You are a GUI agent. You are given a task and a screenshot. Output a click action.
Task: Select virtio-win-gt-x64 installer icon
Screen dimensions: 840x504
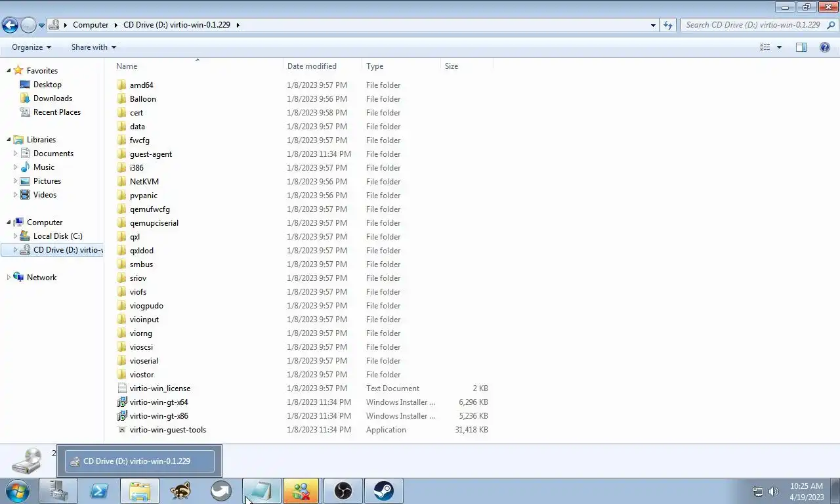coord(121,402)
